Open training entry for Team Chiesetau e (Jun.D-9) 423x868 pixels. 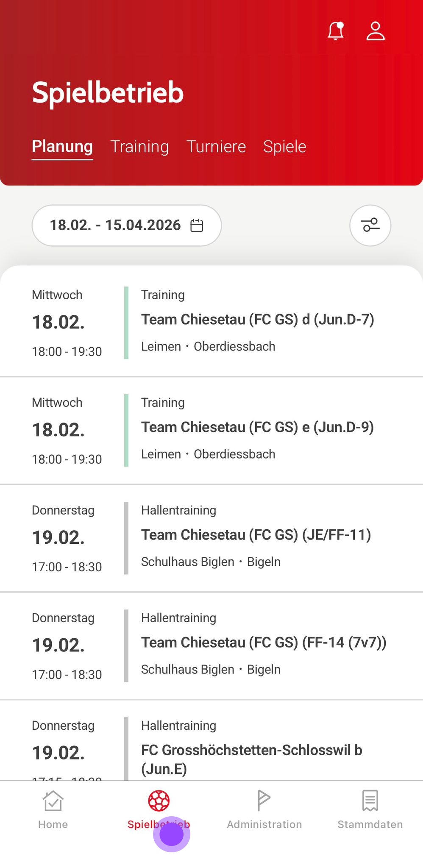point(257,428)
